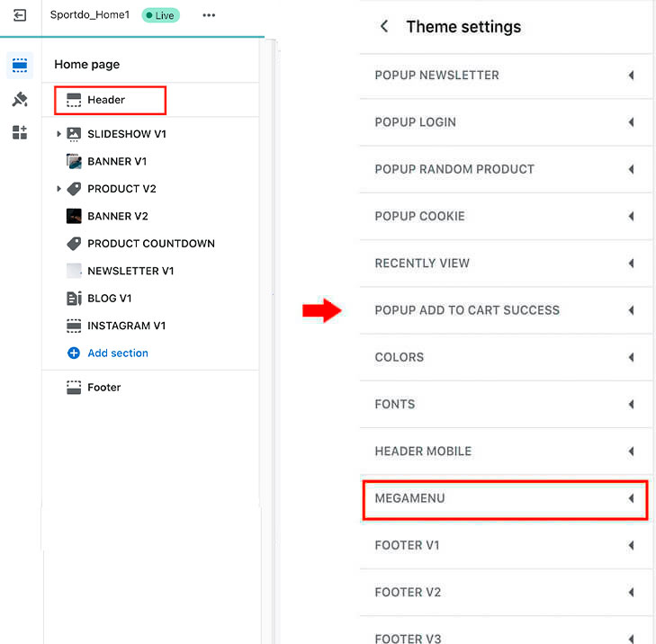Go back from Theme settings
656x644 pixels.
pyautogui.click(x=384, y=26)
